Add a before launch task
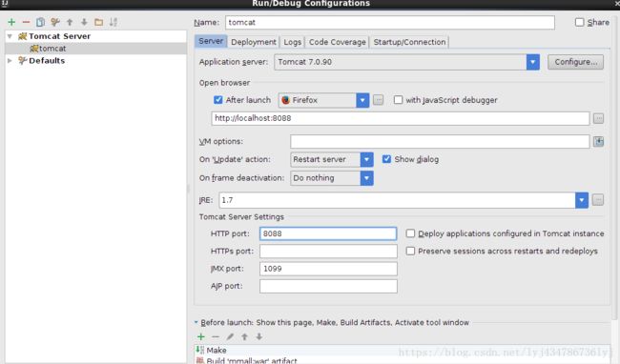The height and width of the screenshot is (364, 620). tap(201, 336)
